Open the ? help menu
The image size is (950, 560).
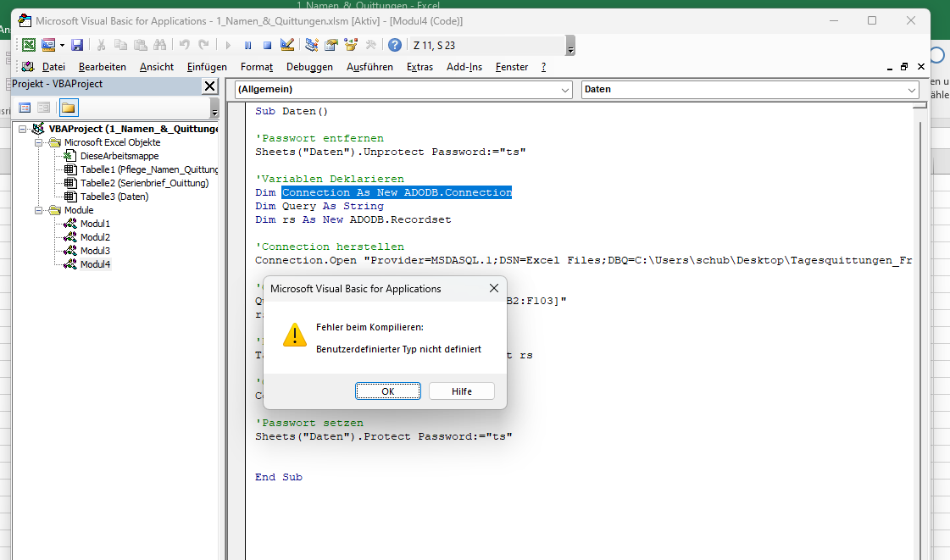(x=543, y=67)
